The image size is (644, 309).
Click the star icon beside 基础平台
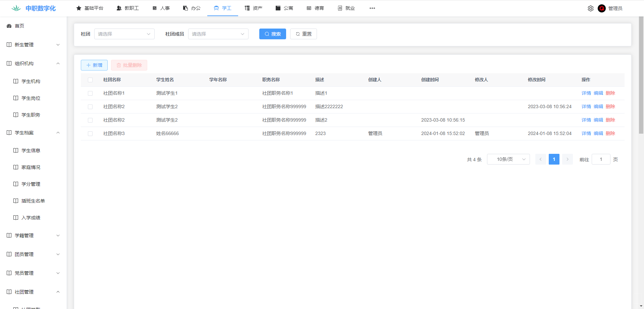79,8
